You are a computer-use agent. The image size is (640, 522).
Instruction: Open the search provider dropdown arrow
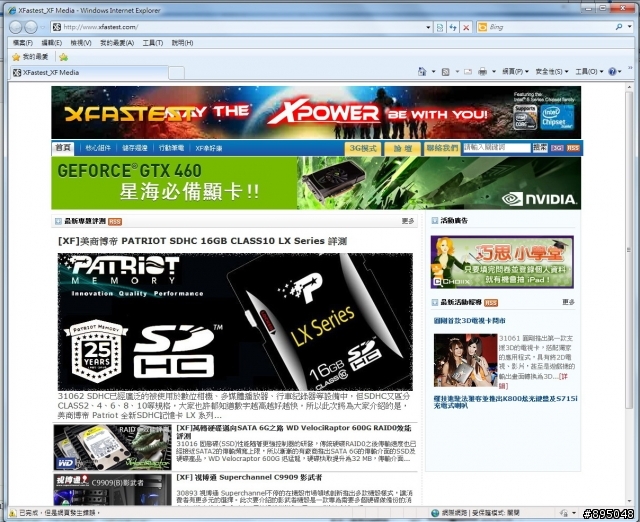click(630, 27)
